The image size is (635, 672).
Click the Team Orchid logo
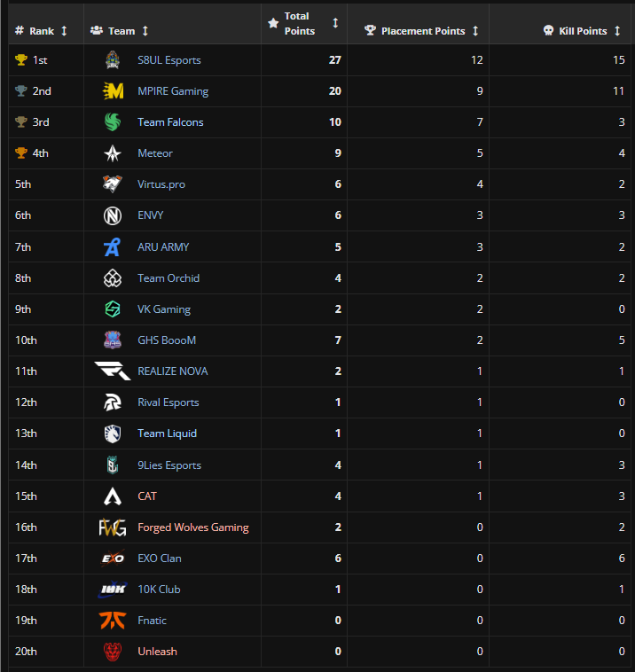(x=113, y=278)
